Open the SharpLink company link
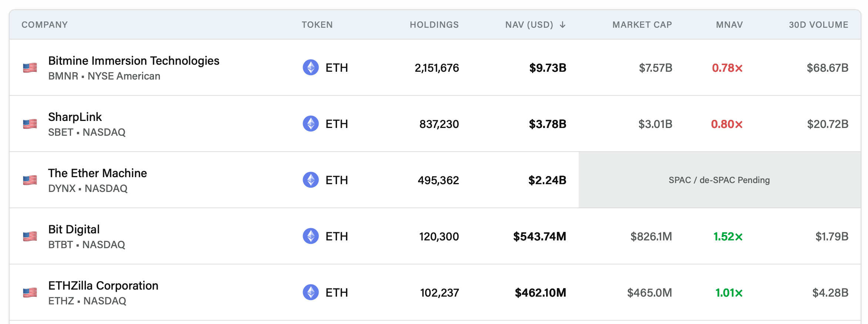Viewport: 868px width, 324px height. pos(75,117)
